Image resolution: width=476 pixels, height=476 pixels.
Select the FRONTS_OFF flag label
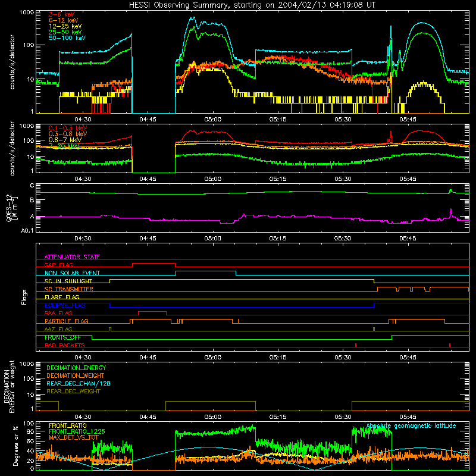pyautogui.click(x=62, y=337)
